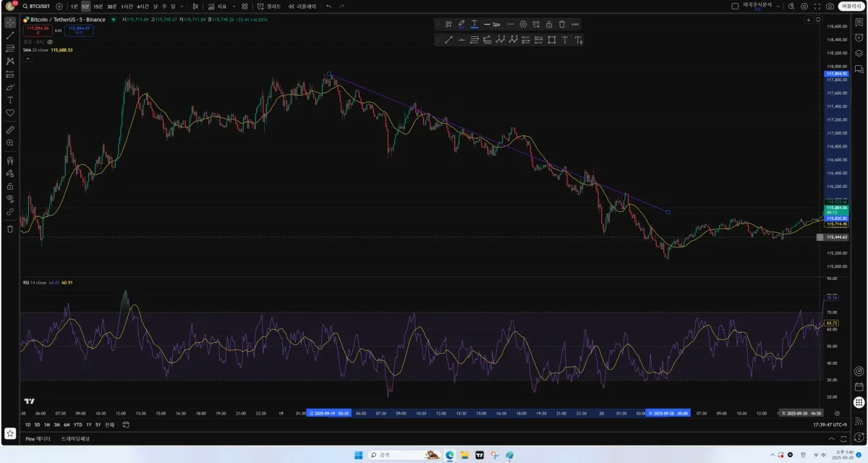868x463 pixels.
Task: Open the pattern drawing tools
Action: tap(10, 61)
